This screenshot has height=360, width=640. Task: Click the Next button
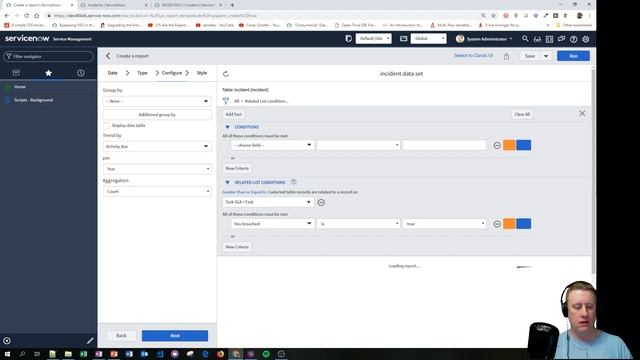(175, 336)
